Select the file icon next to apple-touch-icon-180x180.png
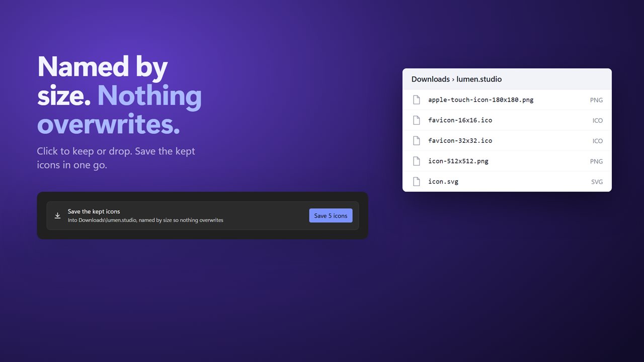 click(x=416, y=100)
